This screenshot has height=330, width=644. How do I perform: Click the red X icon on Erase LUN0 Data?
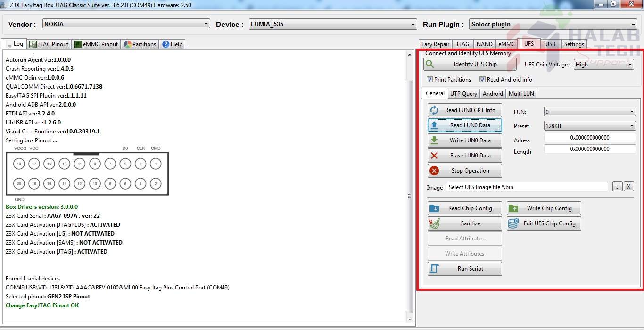pyautogui.click(x=434, y=156)
